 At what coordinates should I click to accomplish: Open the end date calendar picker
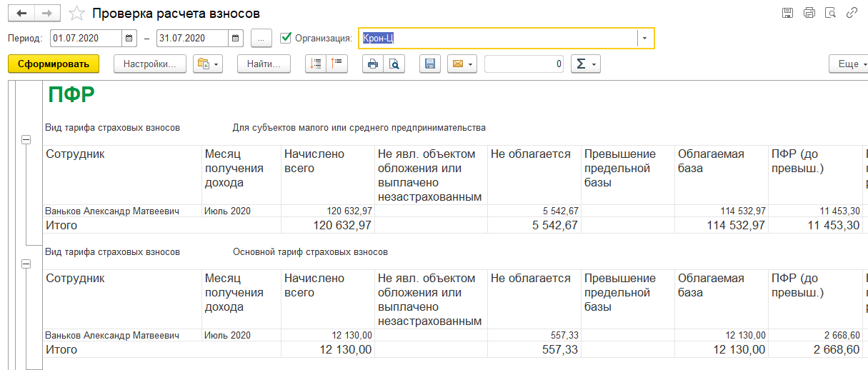[x=236, y=38]
